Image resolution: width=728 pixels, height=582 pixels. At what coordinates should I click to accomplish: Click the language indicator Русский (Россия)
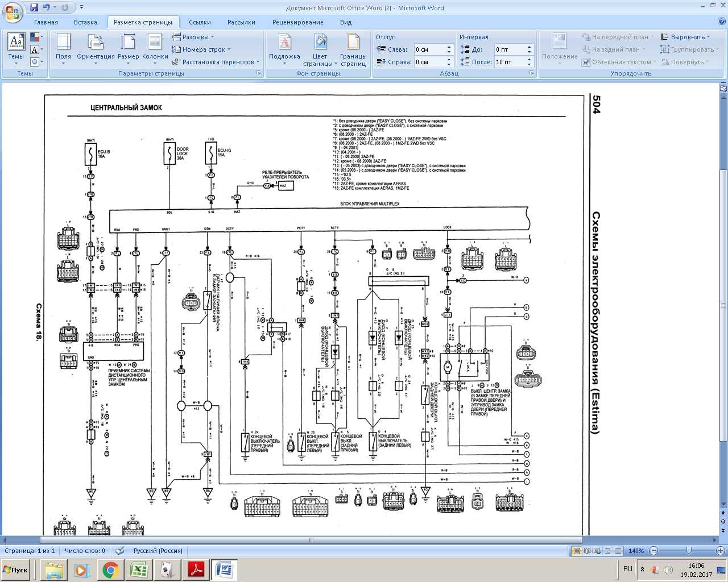(158, 551)
